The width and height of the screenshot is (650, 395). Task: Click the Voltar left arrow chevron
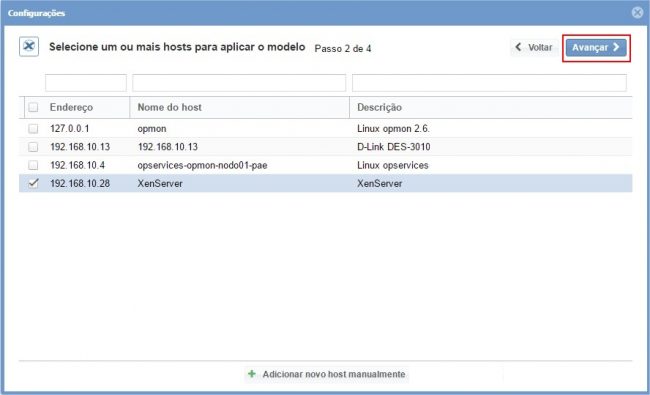click(x=518, y=47)
